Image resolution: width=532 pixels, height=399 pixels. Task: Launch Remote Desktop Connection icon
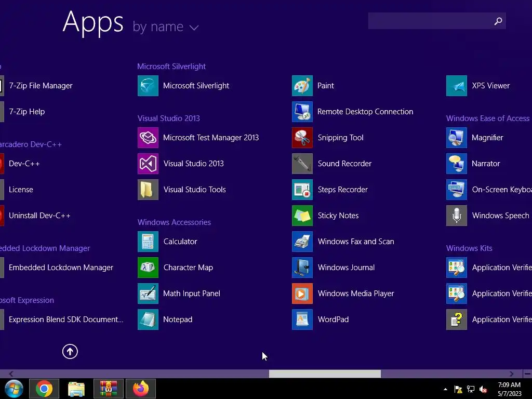[302, 112]
